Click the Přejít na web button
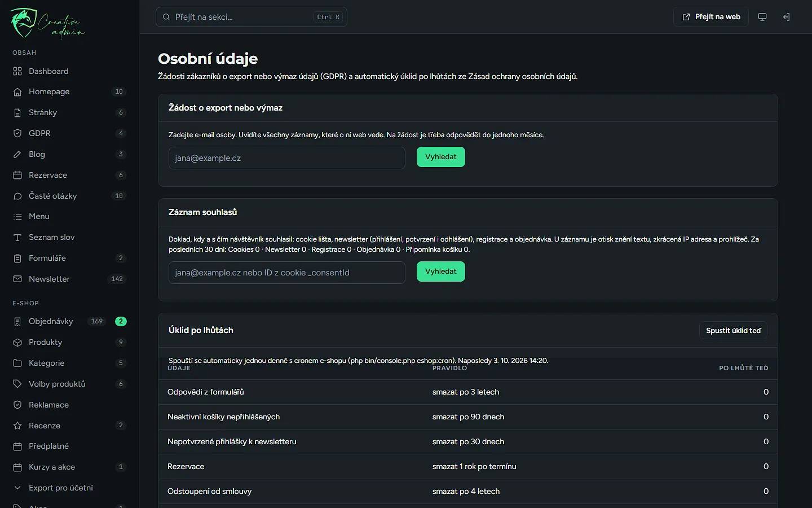Image resolution: width=812 pixels, height=508 pixels. (x=711, y=17)
